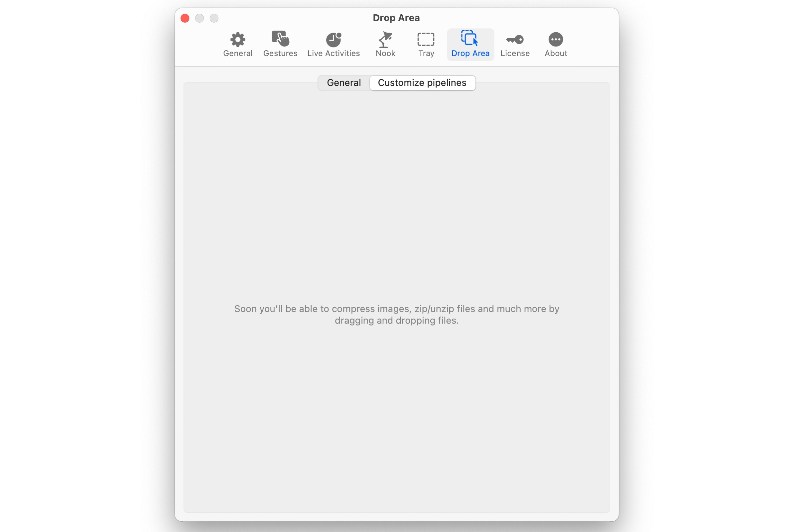This screenshot has width=798, height=532.
Task: Close the window with the red button
Action: click(x=185, y=18)
